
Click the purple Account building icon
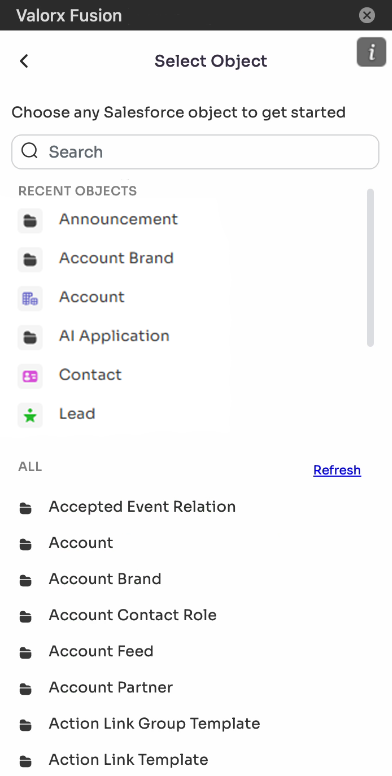(30, 298)
